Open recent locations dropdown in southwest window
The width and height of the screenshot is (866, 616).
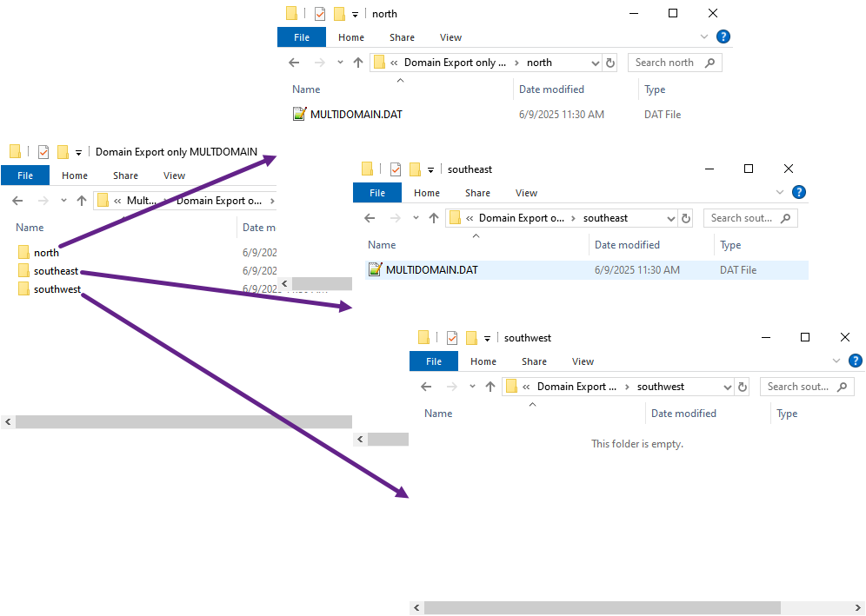472,387
